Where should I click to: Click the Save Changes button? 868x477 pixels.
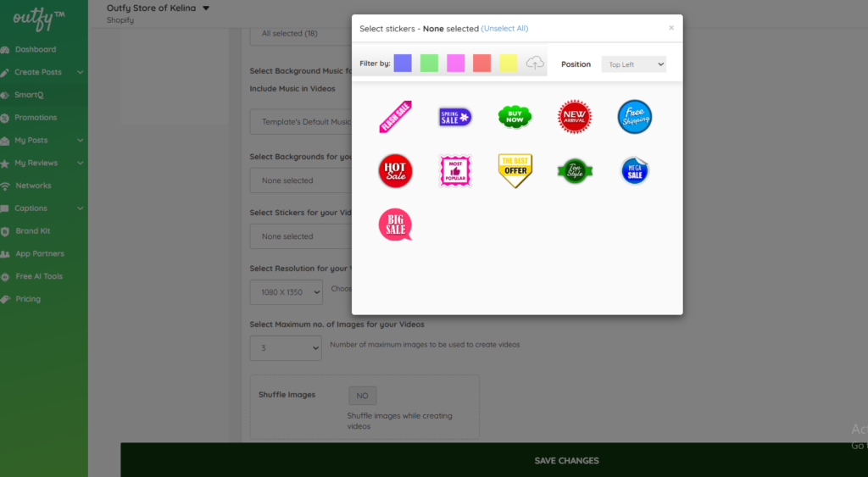coord(566,461)
